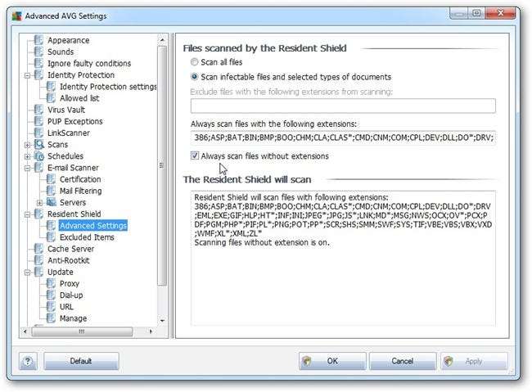Click the Schedules clock icon
This screenshot has width=532, height=392.
pos(39,156)
